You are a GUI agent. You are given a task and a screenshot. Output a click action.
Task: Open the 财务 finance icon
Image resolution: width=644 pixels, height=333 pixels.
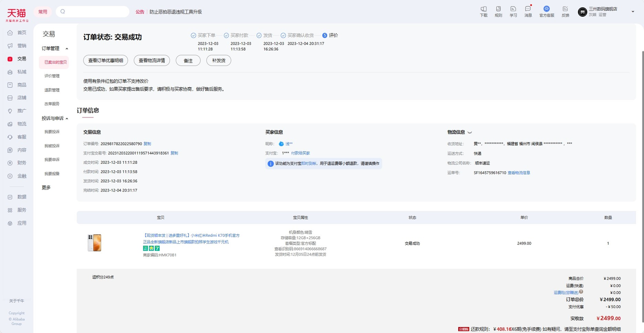(10, 163)
